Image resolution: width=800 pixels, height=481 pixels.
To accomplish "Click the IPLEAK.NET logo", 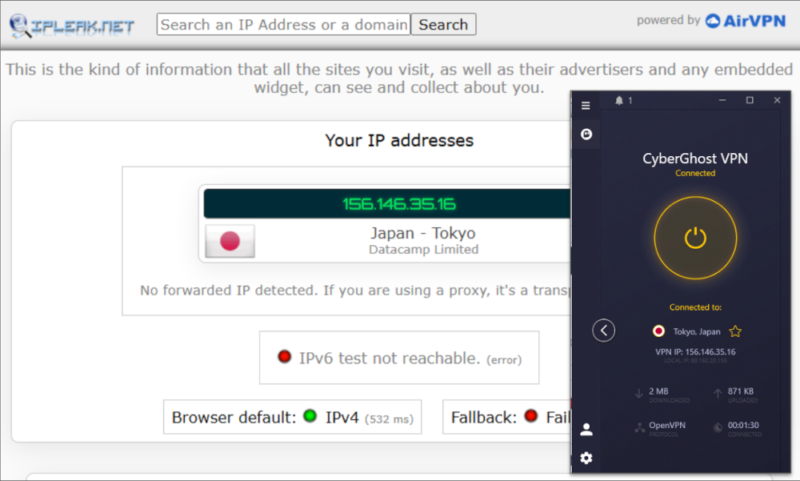I will pyautogui.click(x=72, y=26).
